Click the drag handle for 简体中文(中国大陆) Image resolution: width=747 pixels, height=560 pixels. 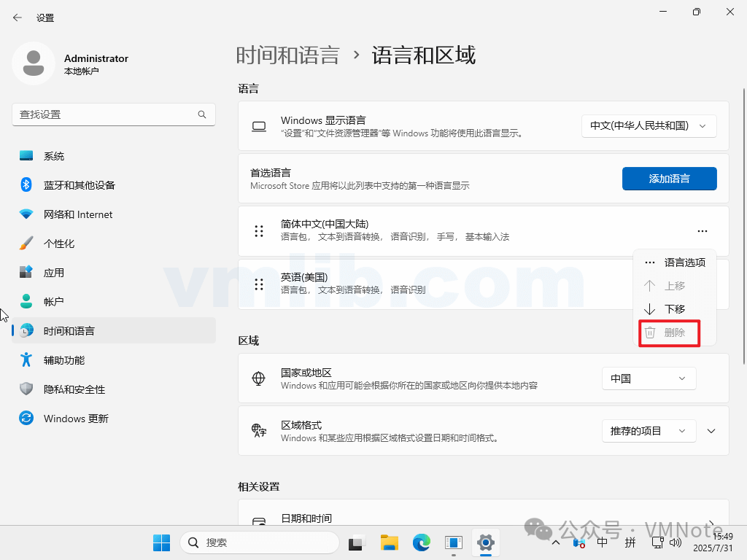pos(258,231)
